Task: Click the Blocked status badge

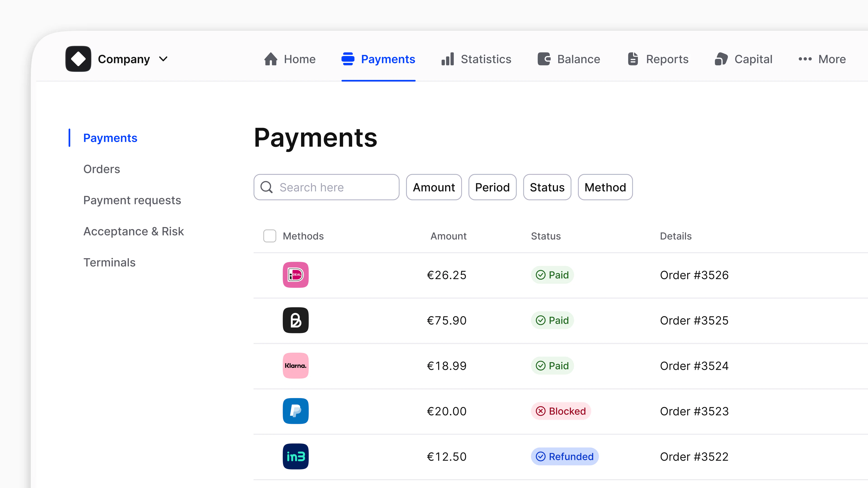Action: tap(561, 411)
